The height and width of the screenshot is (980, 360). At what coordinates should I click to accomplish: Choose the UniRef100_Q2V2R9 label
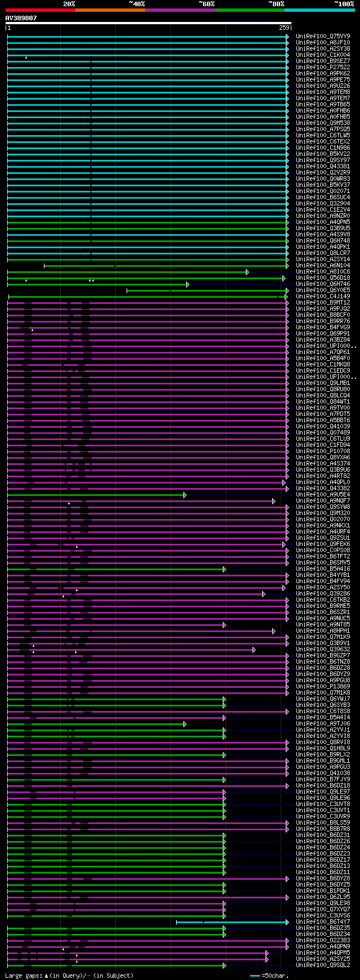pos(323,172)
